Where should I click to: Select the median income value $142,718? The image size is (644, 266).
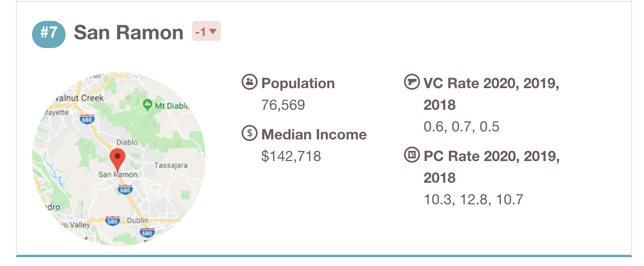(291, 156)
